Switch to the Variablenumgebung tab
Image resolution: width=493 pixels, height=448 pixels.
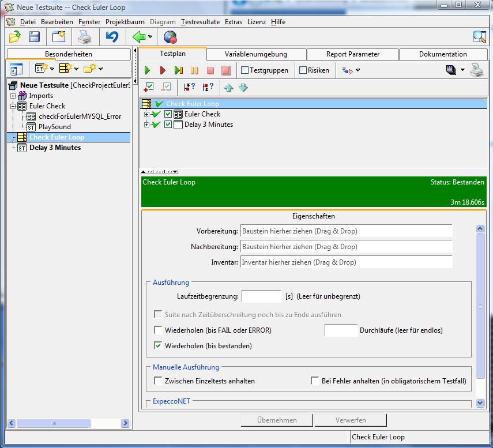[x=255, y=54]
